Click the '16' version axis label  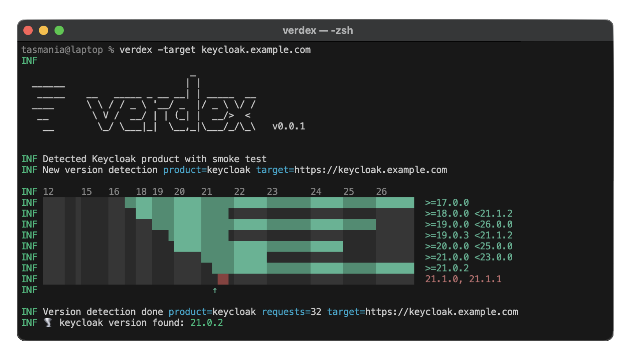click(114, 192)
